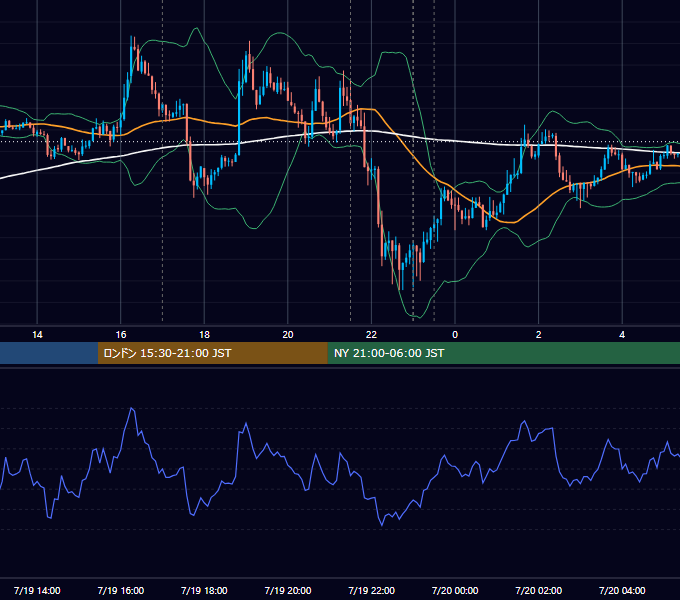
Task: Click the 7/20 04:00 date label
Action: (x=622, y=590)
